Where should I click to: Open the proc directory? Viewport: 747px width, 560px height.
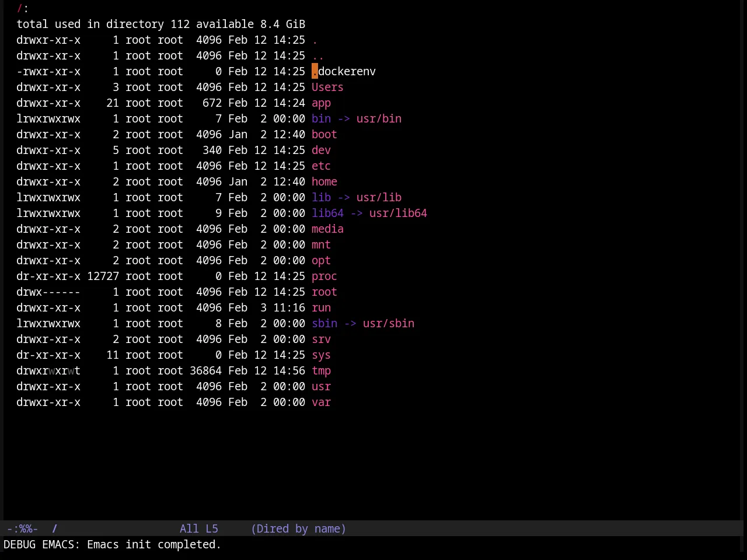(324, 276)
